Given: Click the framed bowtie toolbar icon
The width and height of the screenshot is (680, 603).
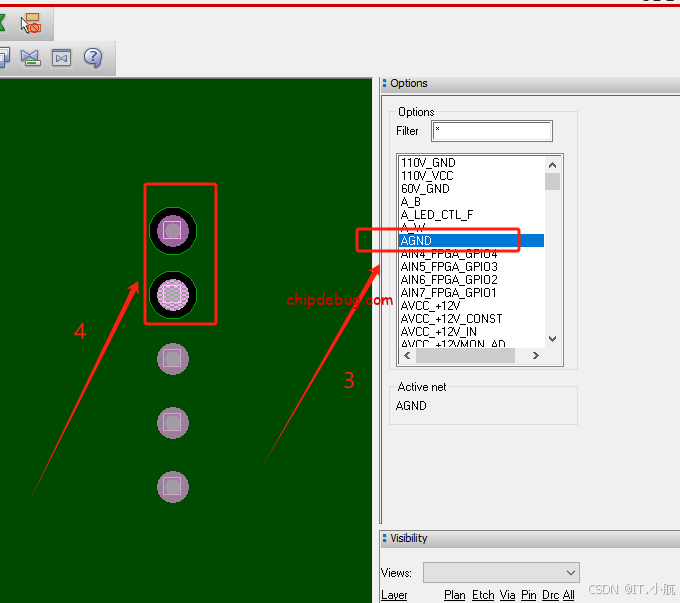Looking at the screenshot, I should pyautogui.click(x=62, y=58).
